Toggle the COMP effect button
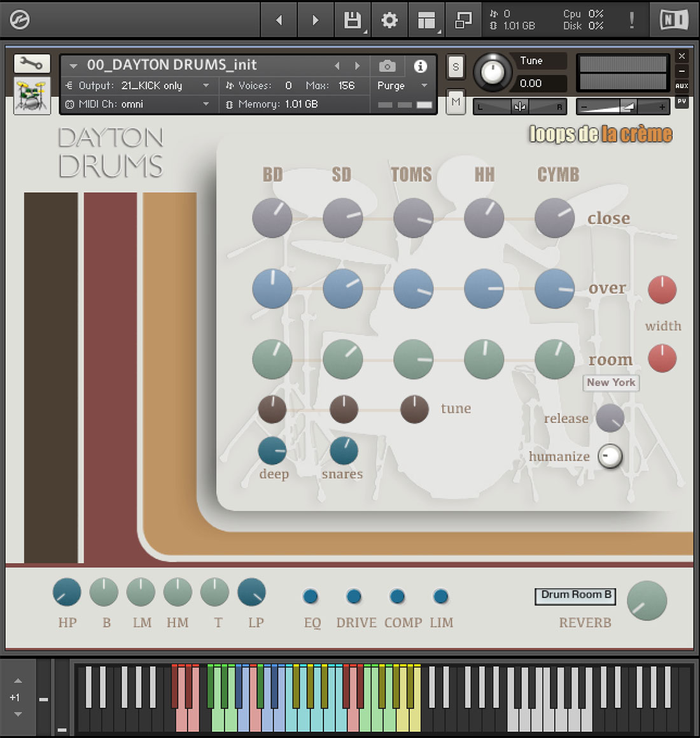Image resolution: width=700 pixels, height=738 pixels. click(397, 597)
